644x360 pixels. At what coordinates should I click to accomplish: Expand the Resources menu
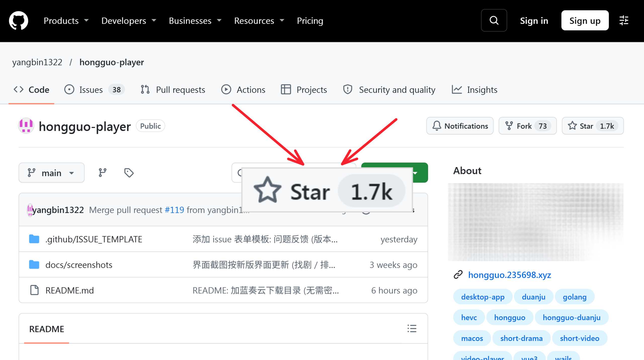click(259, 21)
